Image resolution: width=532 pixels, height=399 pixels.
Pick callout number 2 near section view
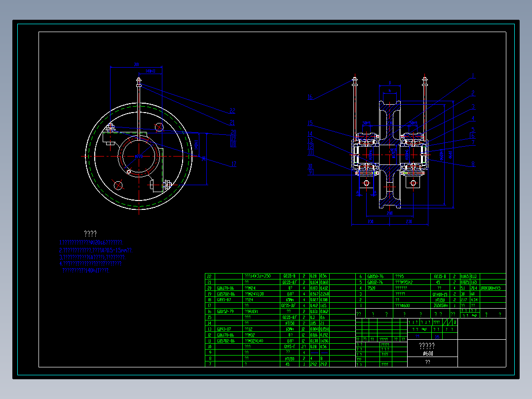[473, 93]
